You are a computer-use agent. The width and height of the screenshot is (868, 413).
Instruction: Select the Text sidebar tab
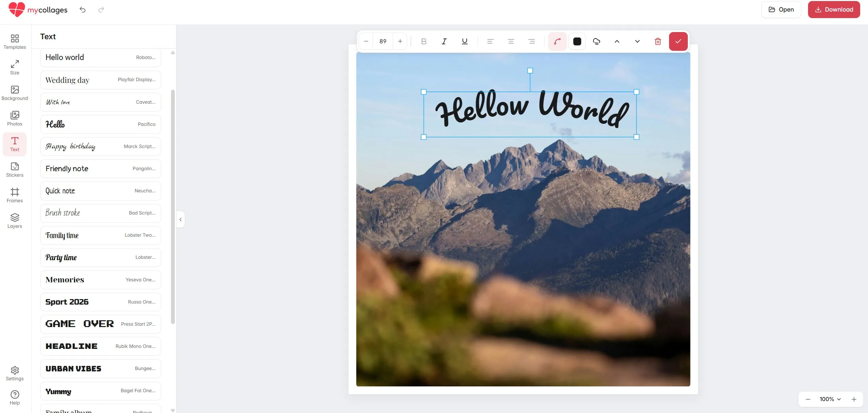click(x=15, y=144)
